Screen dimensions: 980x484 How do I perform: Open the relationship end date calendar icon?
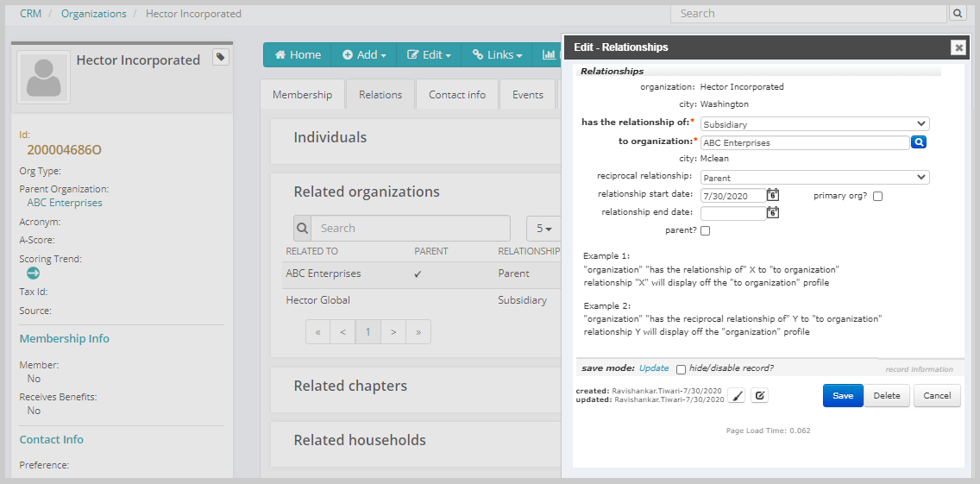coord(772,212)
